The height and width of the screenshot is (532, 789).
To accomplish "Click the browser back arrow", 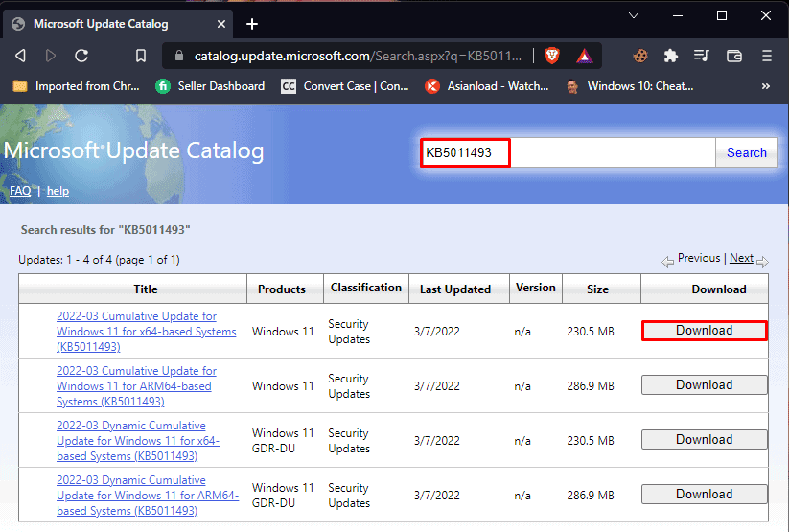I will [x=20, y=56].
